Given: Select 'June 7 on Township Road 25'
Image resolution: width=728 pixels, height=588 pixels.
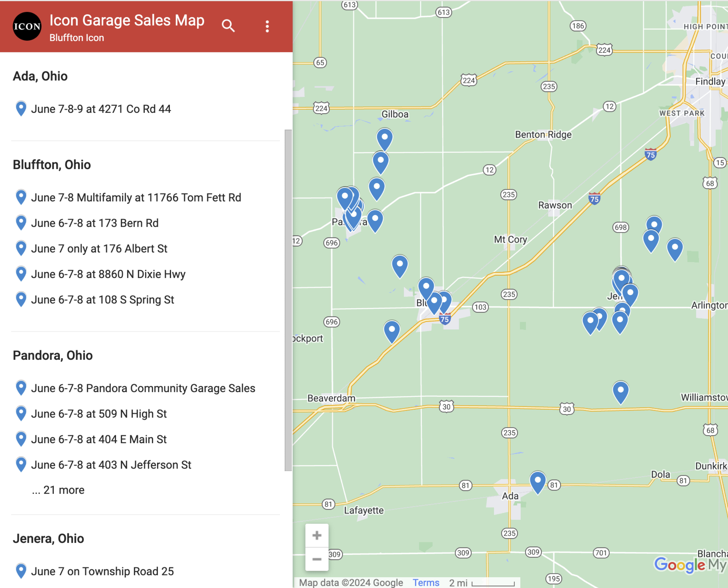Looking at the screenshot, I should [x=103, y=571].
